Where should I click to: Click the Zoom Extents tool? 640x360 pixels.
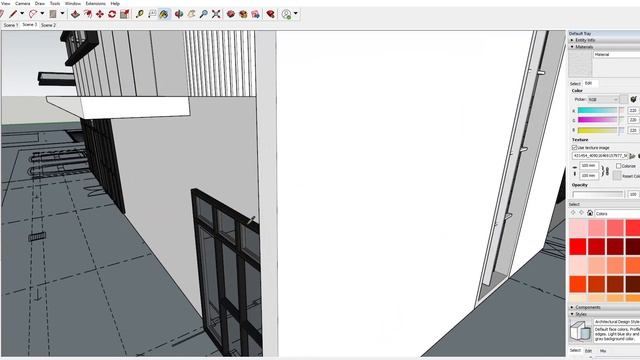pyautogui.click(x=216, y=14)
